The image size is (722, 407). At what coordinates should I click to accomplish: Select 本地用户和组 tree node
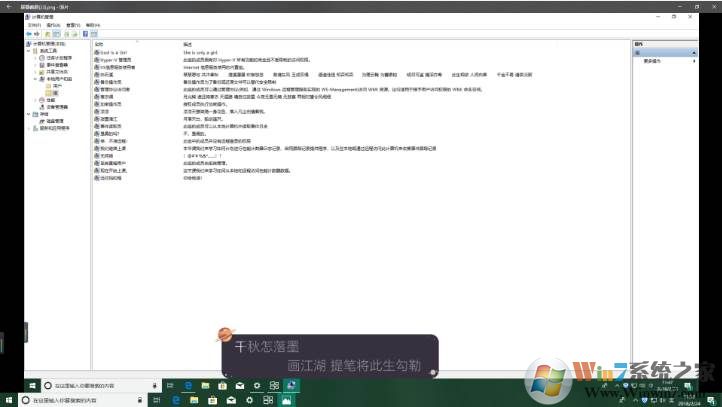coord(59,79)
